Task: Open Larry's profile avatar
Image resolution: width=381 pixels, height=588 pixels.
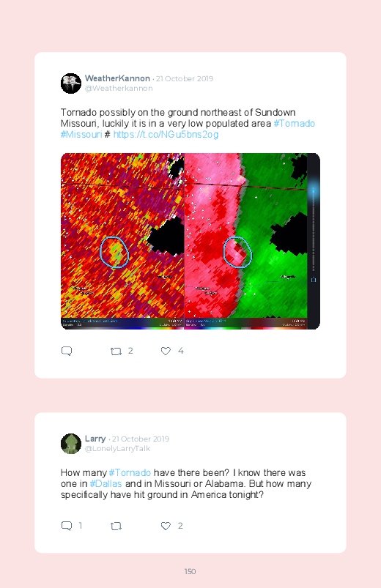Action: (71, 444)
